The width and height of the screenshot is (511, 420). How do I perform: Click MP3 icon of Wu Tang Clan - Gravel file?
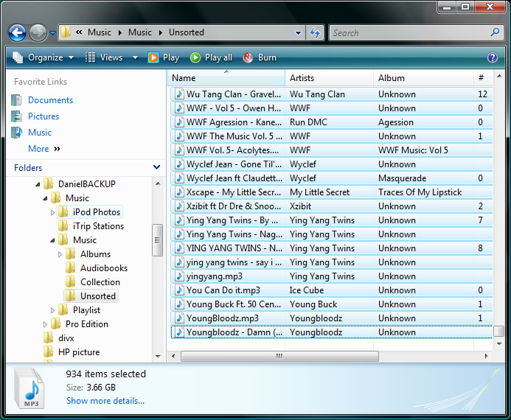pos(178,94)
